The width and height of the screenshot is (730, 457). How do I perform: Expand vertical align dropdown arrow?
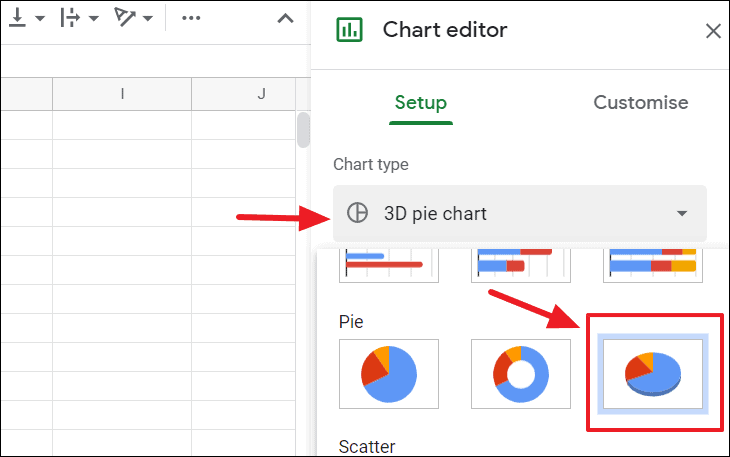click(40, 19)
